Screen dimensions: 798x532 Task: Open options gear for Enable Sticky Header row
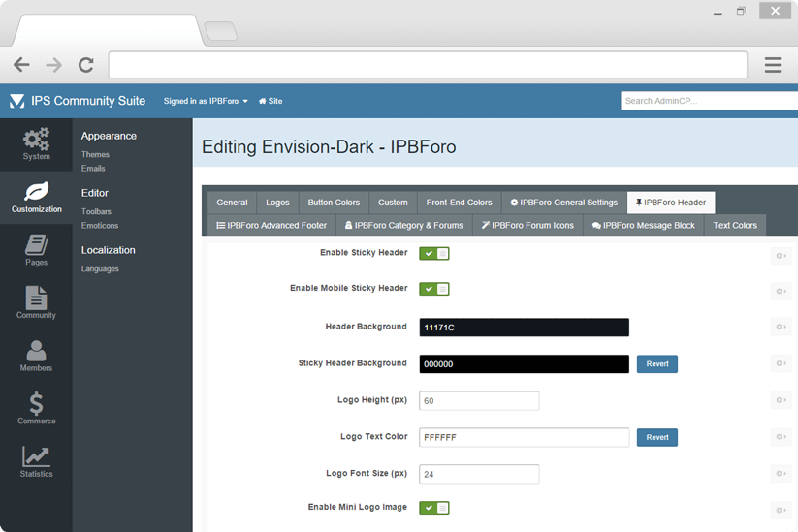click(x=781, y=256)
